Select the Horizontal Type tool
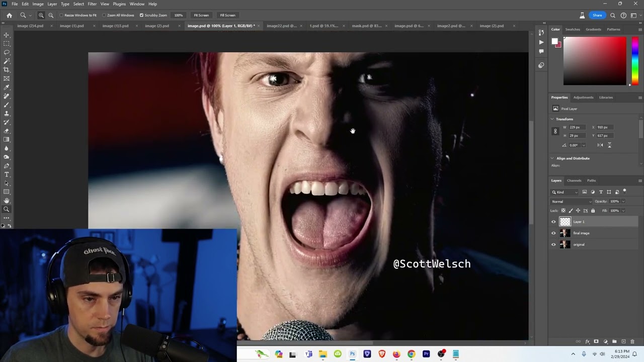 click(7, 174)
